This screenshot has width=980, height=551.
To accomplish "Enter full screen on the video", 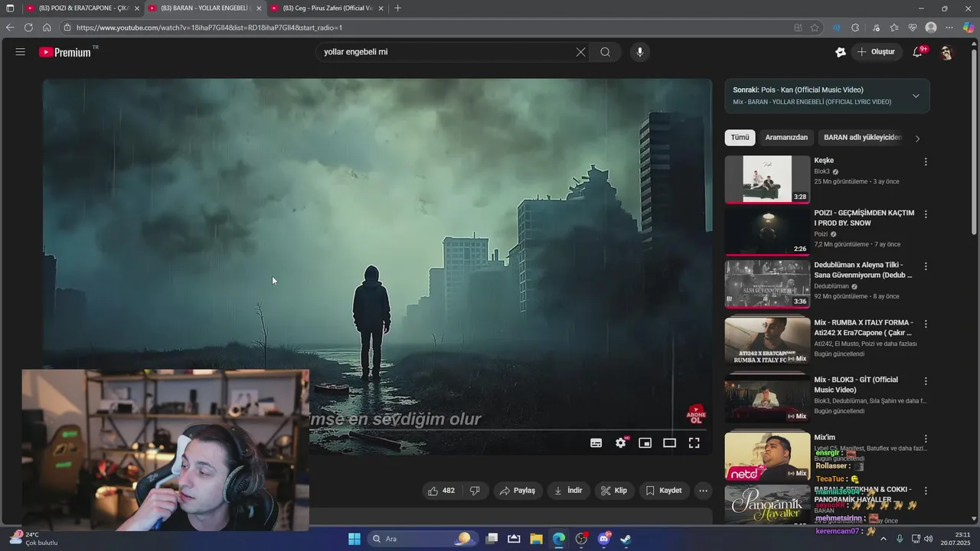I will [x=694, y=443].
